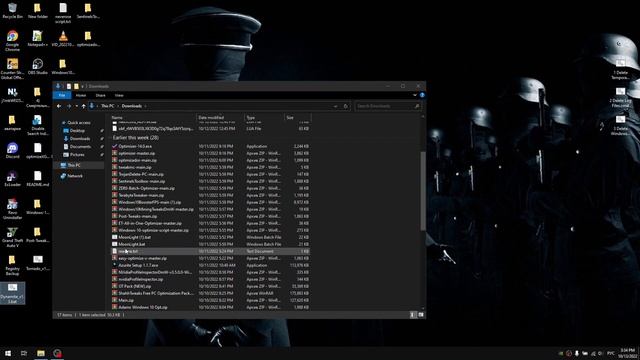Click the Forward arrow in Explorer

pyautogui.click(x=69, y=106)
